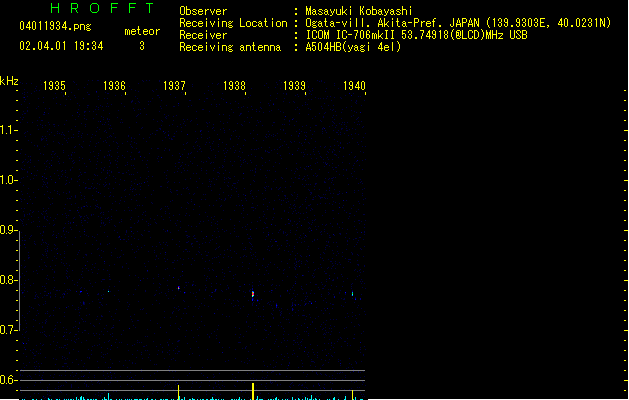Select the ICOM IC-706mkII receiver text
The width and height of the screenshot is (629, 400).
416,35
